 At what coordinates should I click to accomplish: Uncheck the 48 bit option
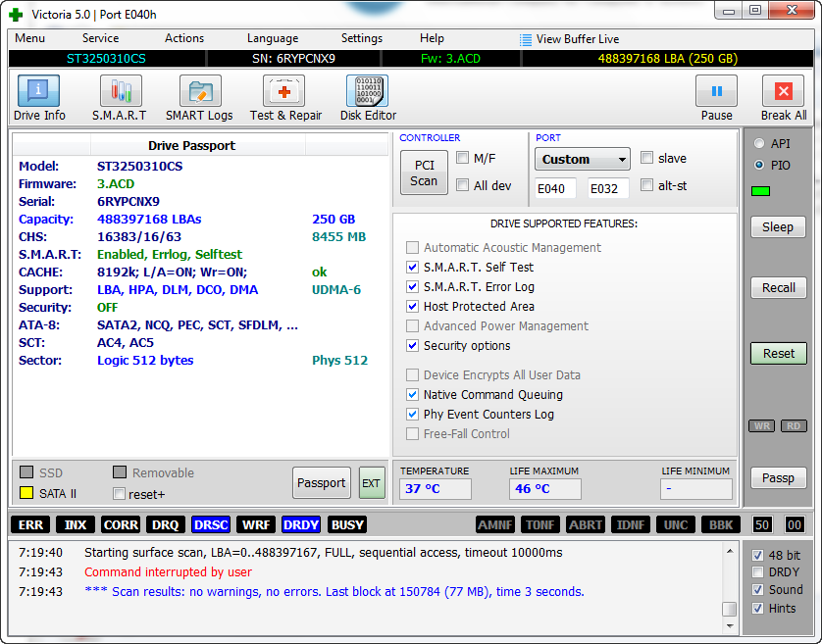757,555
